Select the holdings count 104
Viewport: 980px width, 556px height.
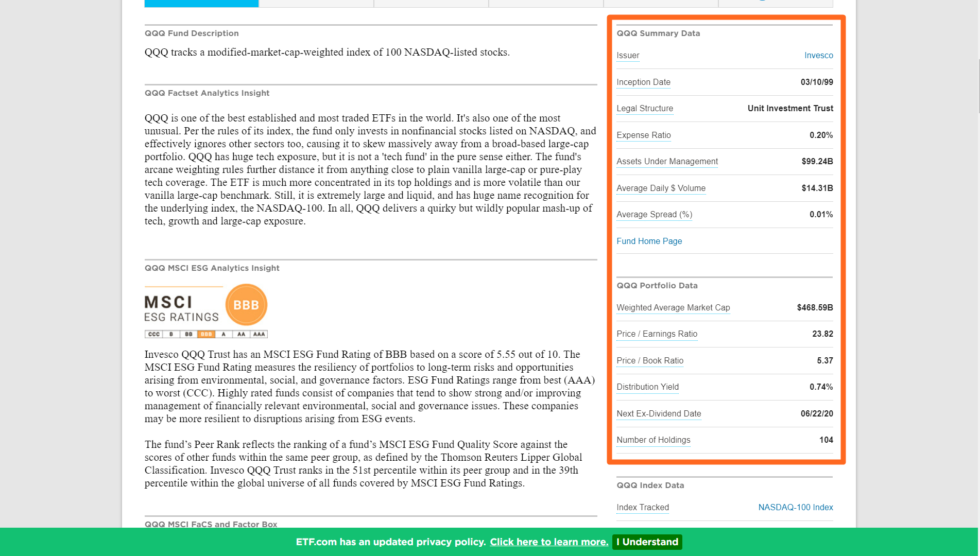point(826,440)
